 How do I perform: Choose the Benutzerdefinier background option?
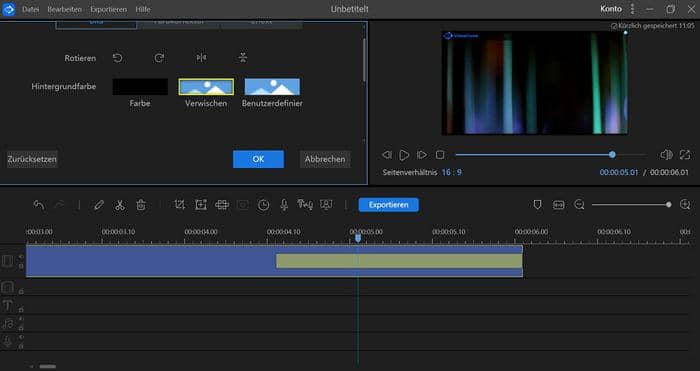[x=272, y=87]
